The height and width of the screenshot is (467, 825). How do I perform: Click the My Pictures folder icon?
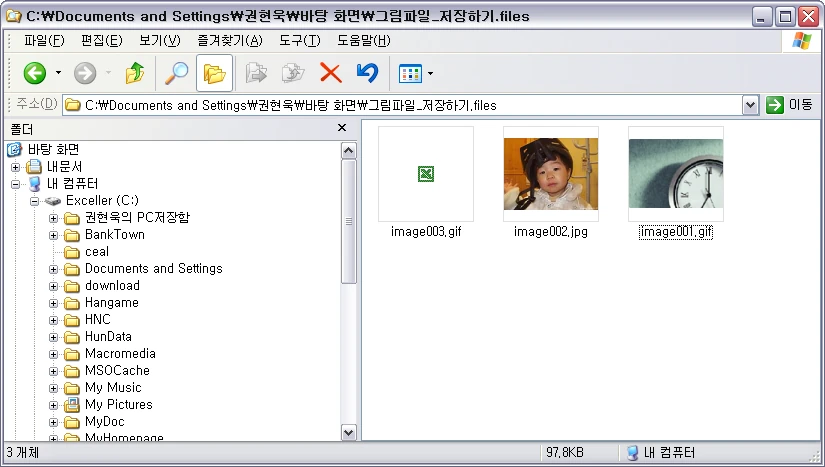(72, 405)
